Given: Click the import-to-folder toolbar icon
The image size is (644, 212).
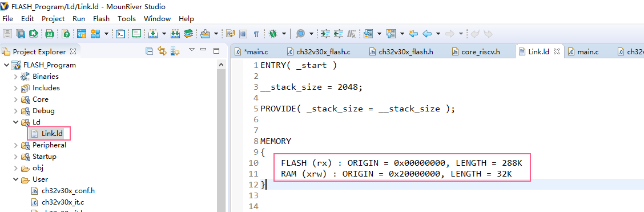Looking at the screenshot, I should tap(206, 34).
